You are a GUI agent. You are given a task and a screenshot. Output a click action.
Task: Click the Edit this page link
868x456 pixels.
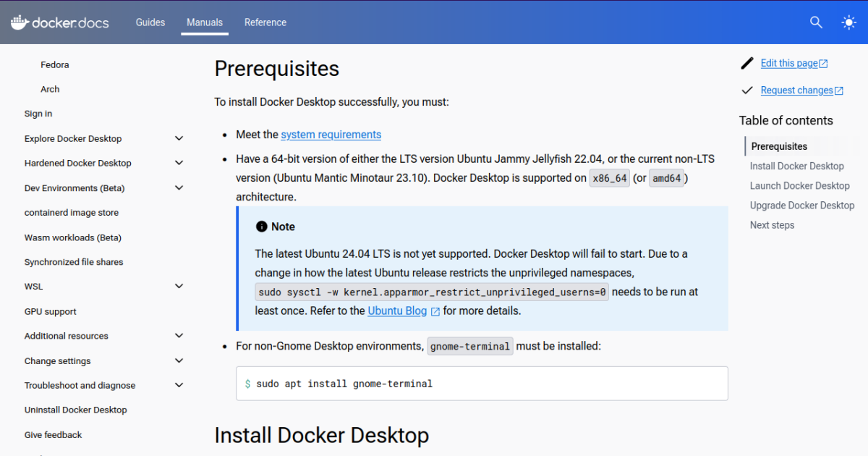point(789,64)
